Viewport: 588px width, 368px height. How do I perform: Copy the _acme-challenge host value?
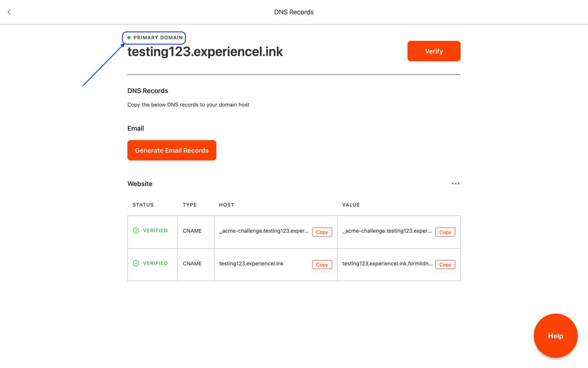322,232
